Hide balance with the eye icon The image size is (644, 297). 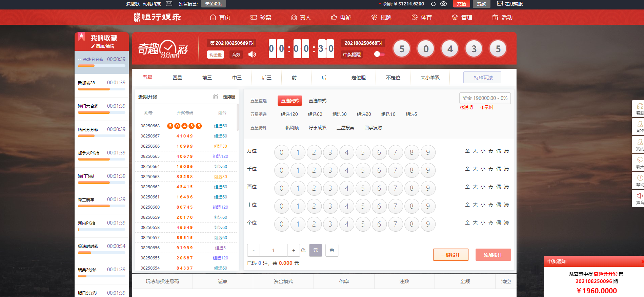pyautogui.click(x=443, y=4)
